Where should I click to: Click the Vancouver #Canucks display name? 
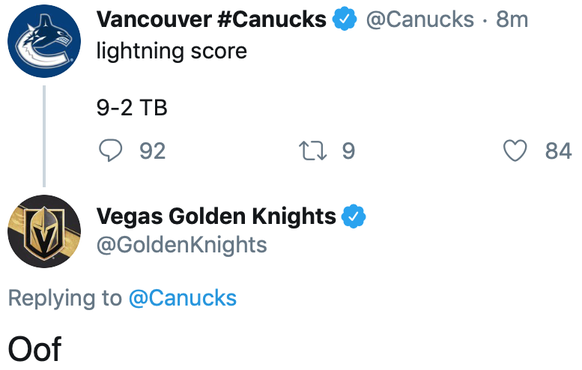pyautogui.click(x=212, y=19)
